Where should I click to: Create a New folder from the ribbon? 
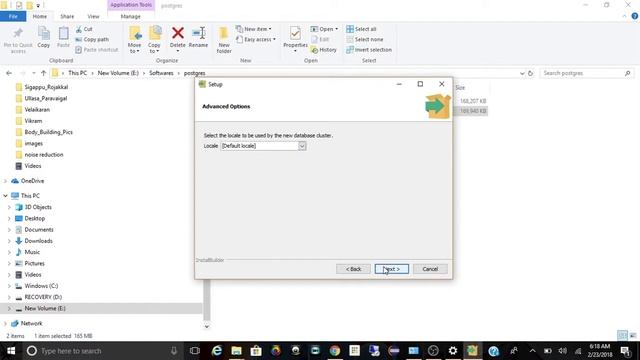[224, 40]
